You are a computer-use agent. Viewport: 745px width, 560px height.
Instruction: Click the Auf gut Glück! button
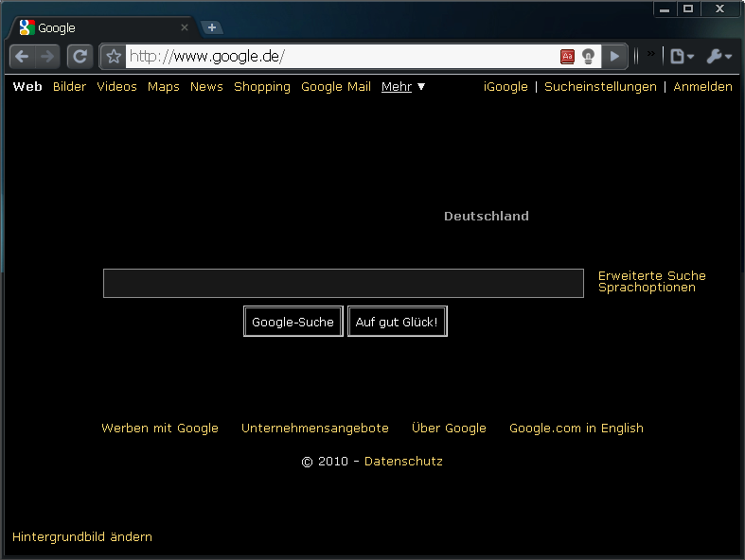(x=398, y=322)
